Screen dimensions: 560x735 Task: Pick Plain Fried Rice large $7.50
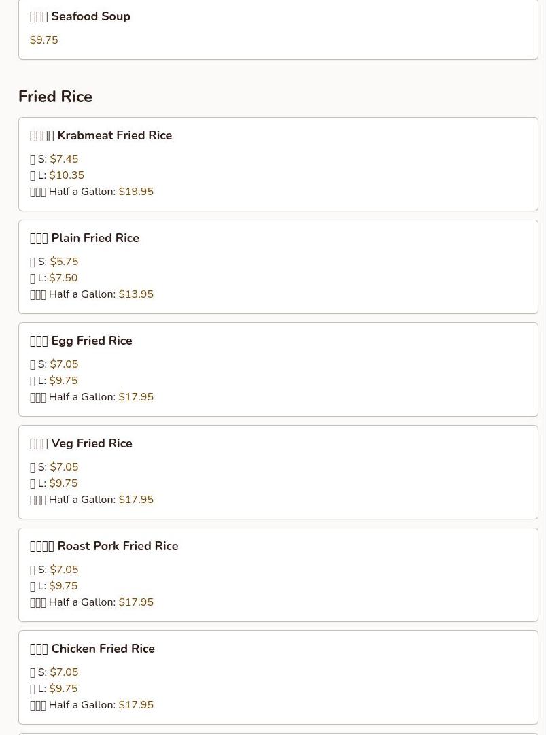(x=63, y=278)
